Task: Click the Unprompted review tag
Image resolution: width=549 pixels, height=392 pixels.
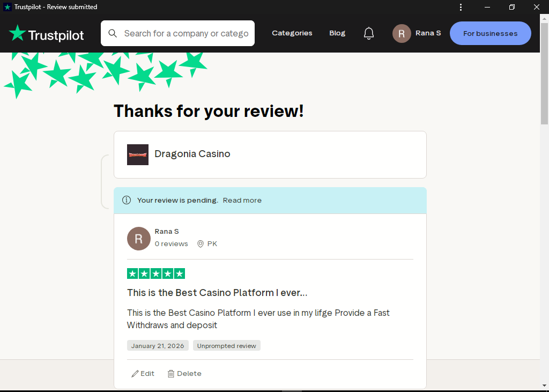Action: pyautogui.click(x=227, y=346)
